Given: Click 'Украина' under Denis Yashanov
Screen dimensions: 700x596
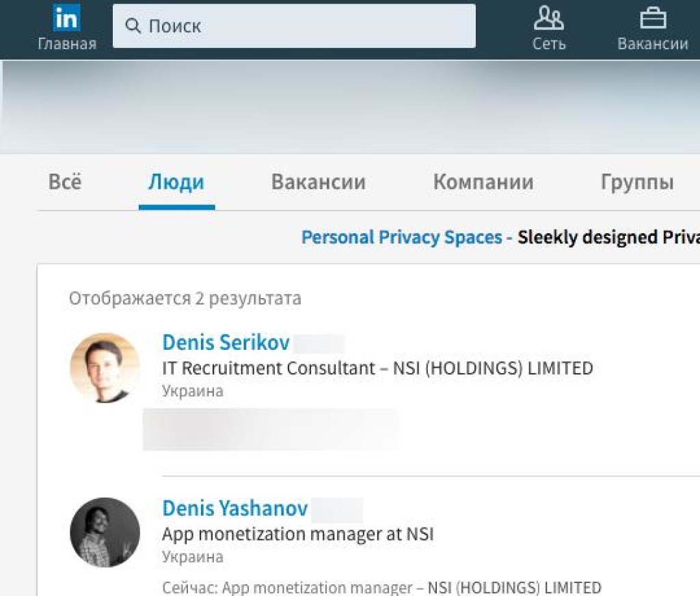Looking at the screenshot, I should pos(192,557).
